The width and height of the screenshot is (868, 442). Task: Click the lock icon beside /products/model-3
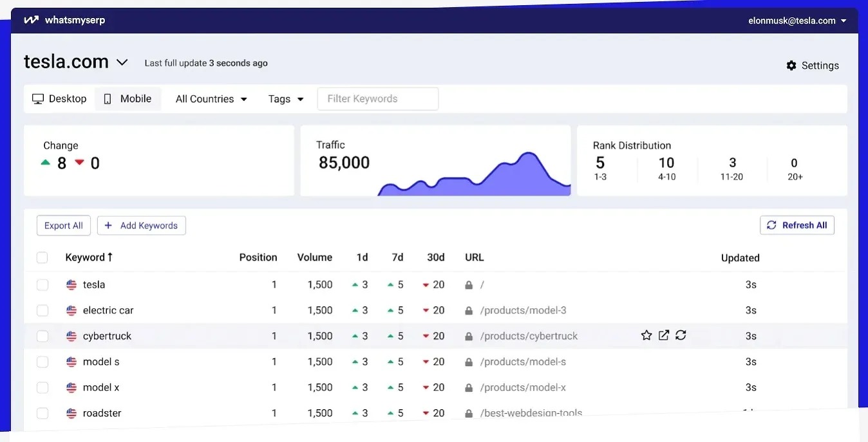[469, 310]
